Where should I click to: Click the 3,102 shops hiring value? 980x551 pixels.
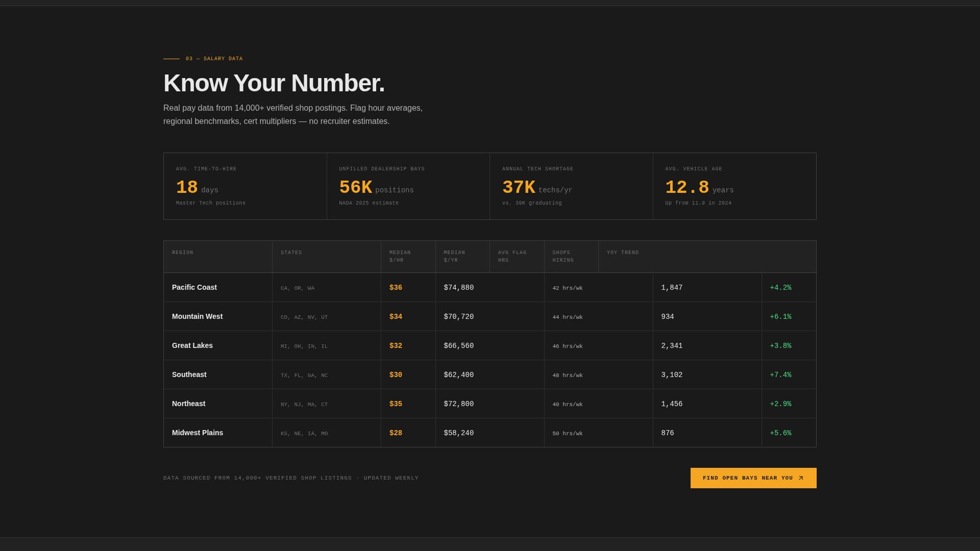click(x=672, y=375)
